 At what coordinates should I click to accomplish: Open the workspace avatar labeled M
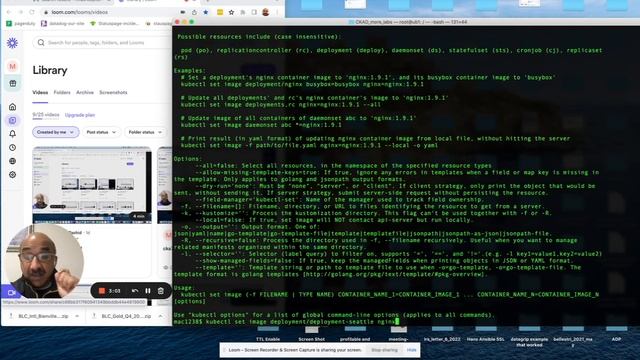[x=12, y=66]
